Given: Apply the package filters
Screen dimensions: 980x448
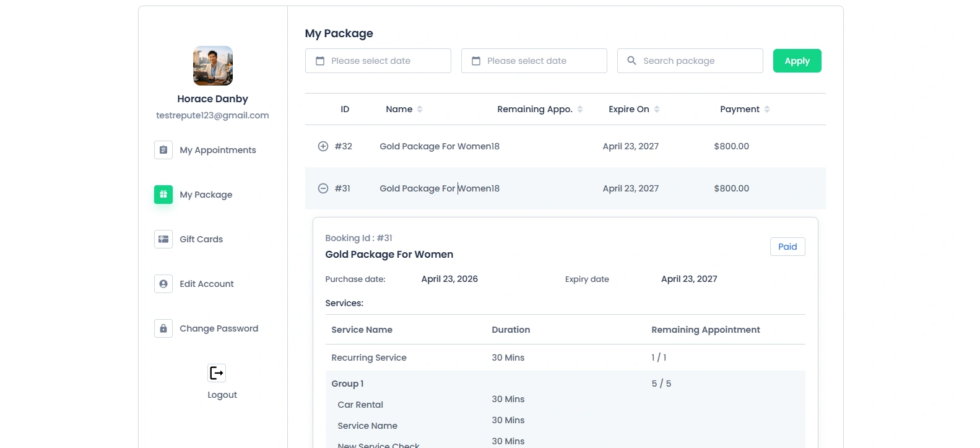Looking at the screenshot, I should coord(797,61).
